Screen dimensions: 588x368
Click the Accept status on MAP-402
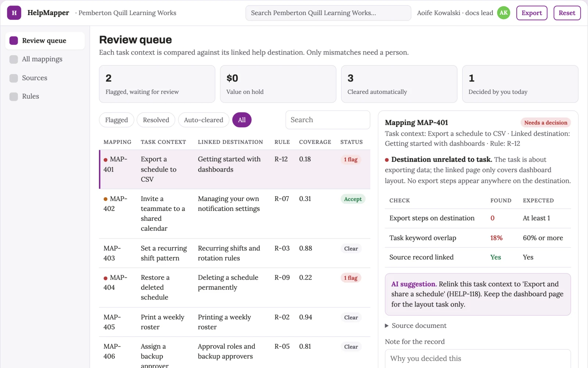pos(353,199)
